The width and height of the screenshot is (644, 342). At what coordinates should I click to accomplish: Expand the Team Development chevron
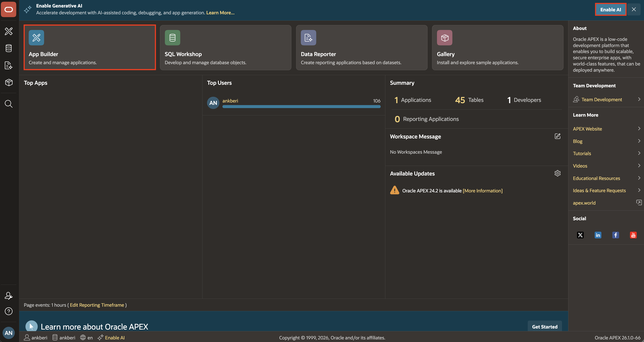coord(639,100)
